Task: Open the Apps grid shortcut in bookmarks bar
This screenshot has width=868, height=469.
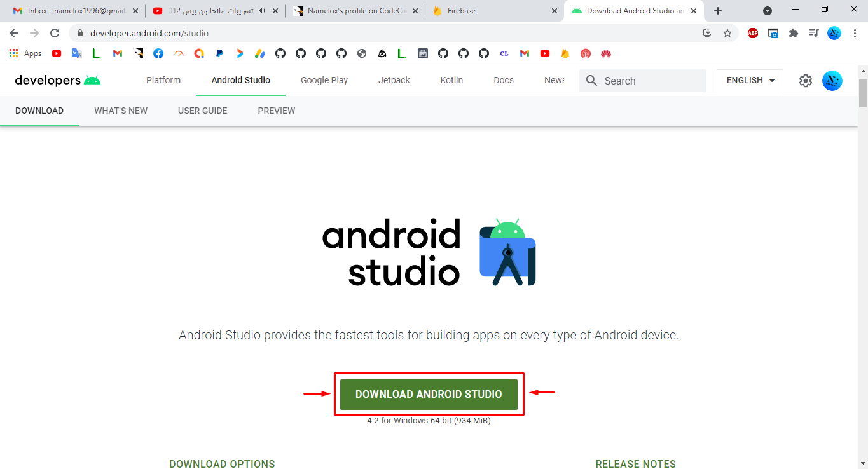Action: pyautogui.click(x=25, y=53)
